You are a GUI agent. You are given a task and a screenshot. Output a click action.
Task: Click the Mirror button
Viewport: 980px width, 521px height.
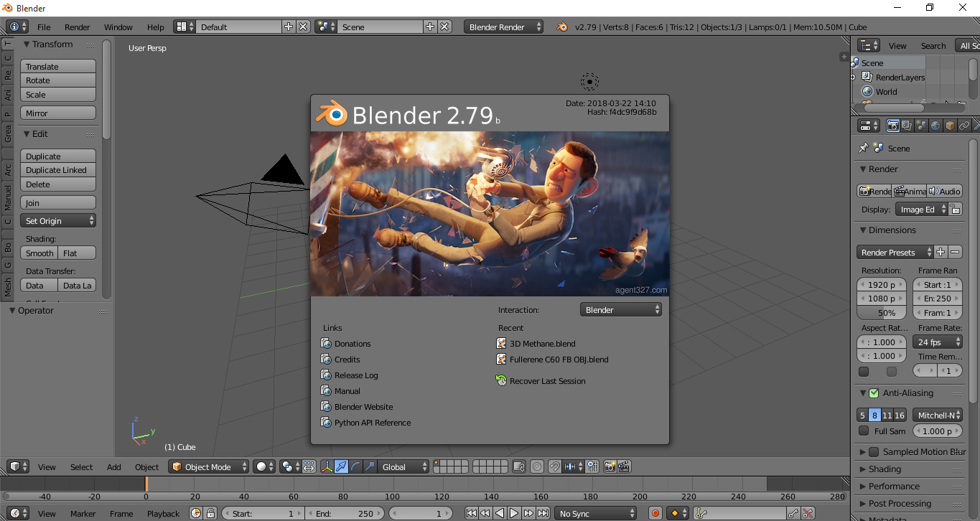58,113
